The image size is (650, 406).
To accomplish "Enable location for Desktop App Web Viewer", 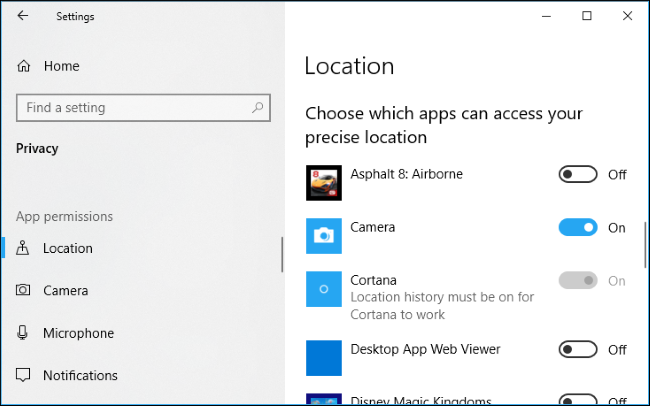I will click(x=578, y=350).
